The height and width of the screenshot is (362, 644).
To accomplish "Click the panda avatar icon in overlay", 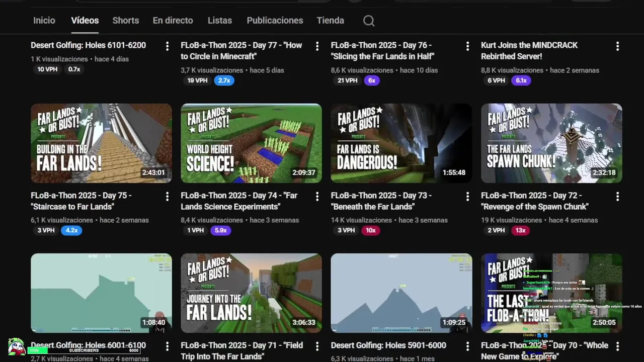I will [x=16, y=347].
